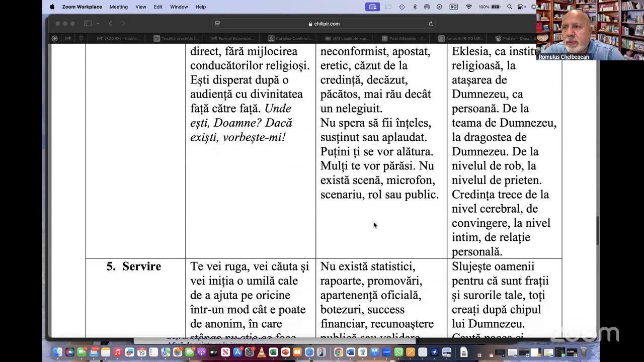Open Spotlight search
Viewport: 644px width, 362px height.
(x=509, y=7)
